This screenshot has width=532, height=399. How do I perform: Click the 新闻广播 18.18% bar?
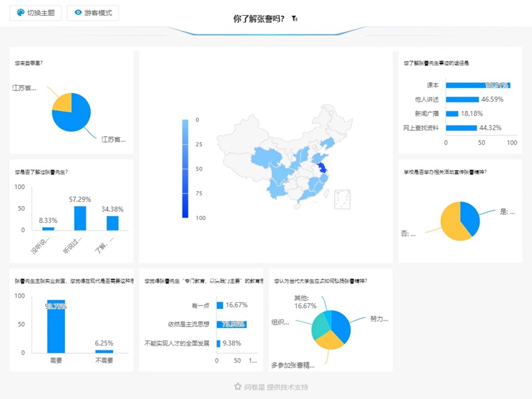[x=452, y=114]
